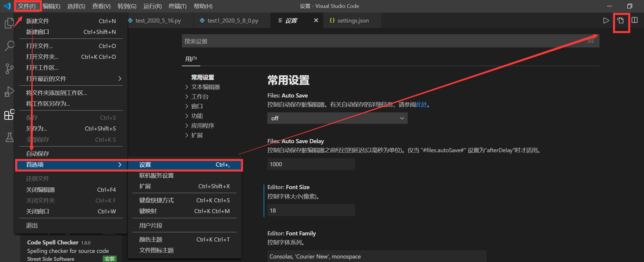Screen dimensions: 644x262
Task: Choose 另存为... menu item
Action: (71, 129)
